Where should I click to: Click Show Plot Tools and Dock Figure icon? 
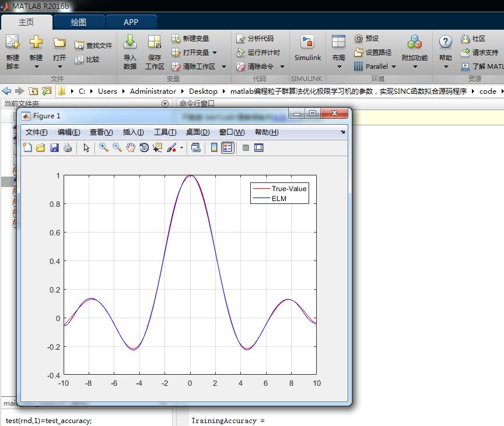259,147
